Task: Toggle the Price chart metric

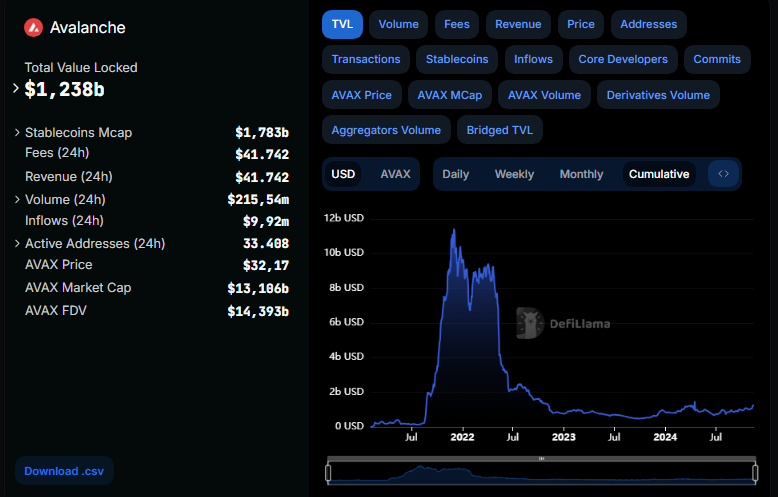Action: 581,24
